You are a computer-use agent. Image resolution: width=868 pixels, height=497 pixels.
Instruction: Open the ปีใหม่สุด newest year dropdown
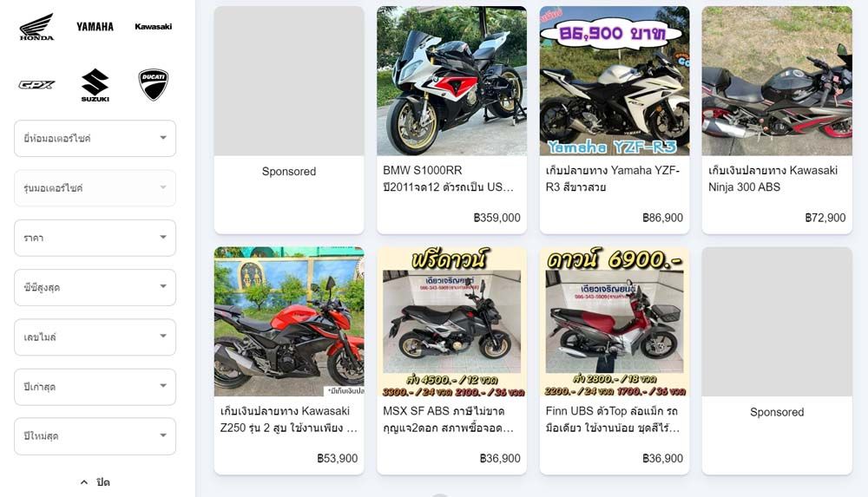(95, 436)
